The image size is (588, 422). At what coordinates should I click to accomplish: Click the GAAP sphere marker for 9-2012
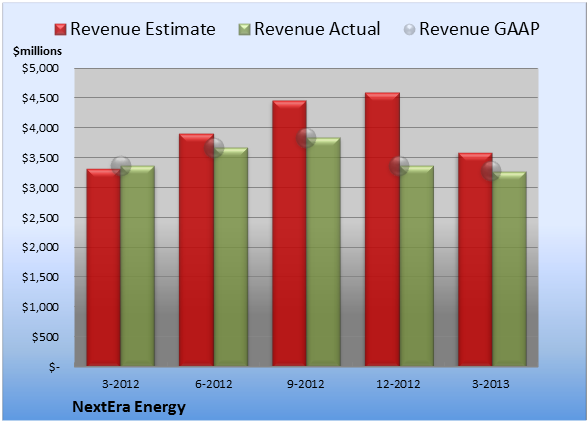tap(306, 138)
